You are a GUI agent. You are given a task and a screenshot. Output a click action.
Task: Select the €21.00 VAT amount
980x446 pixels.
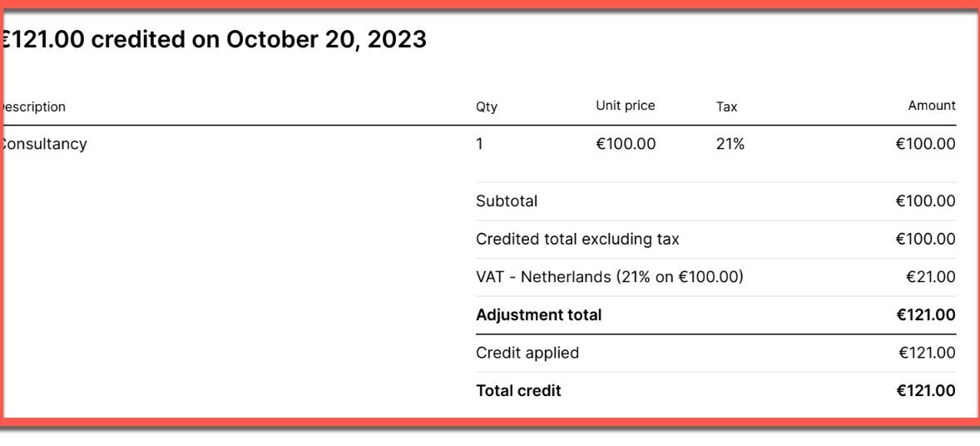[931, 277]
